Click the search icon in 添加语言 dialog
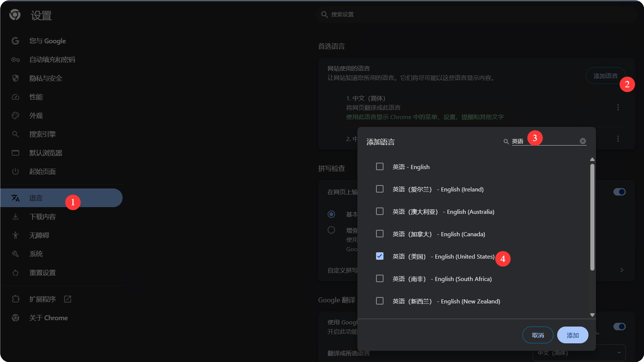 [x=506, y=141]
